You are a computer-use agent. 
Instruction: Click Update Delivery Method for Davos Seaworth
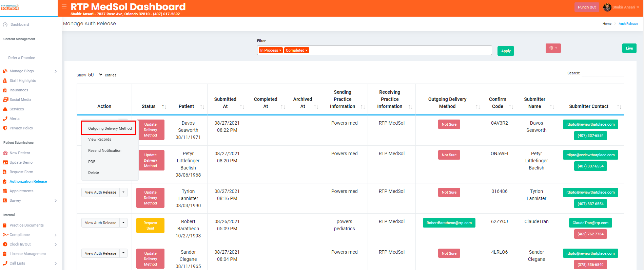click(x=150, y=130)
